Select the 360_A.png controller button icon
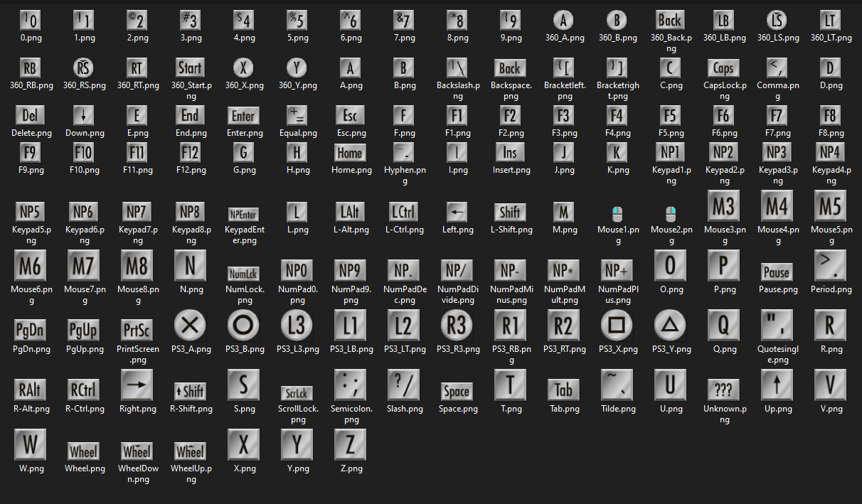The image size is (862, 504). 563,20
